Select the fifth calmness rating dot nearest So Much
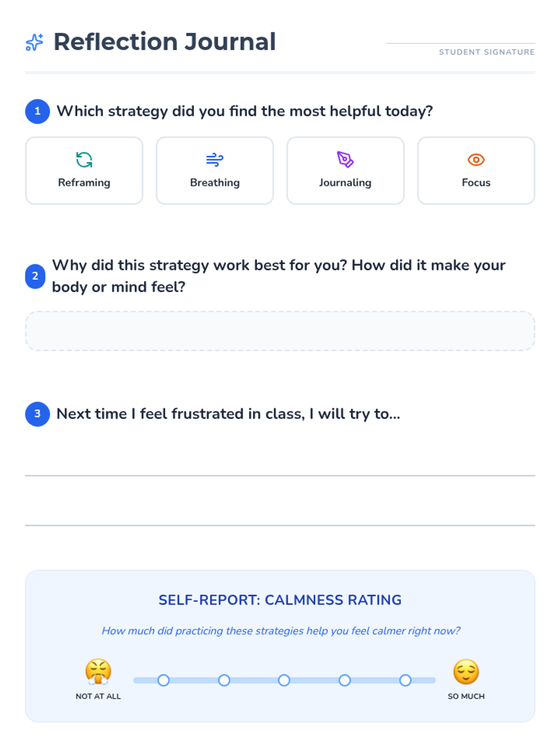The height and width of the screenshot is (747, 560). click(x=405, y=680)
